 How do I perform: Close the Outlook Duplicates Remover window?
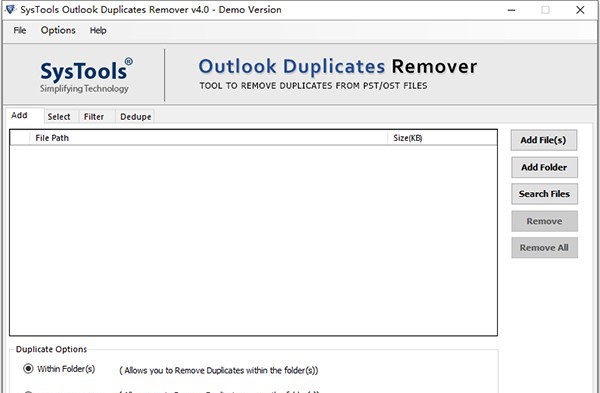point(580,10)
